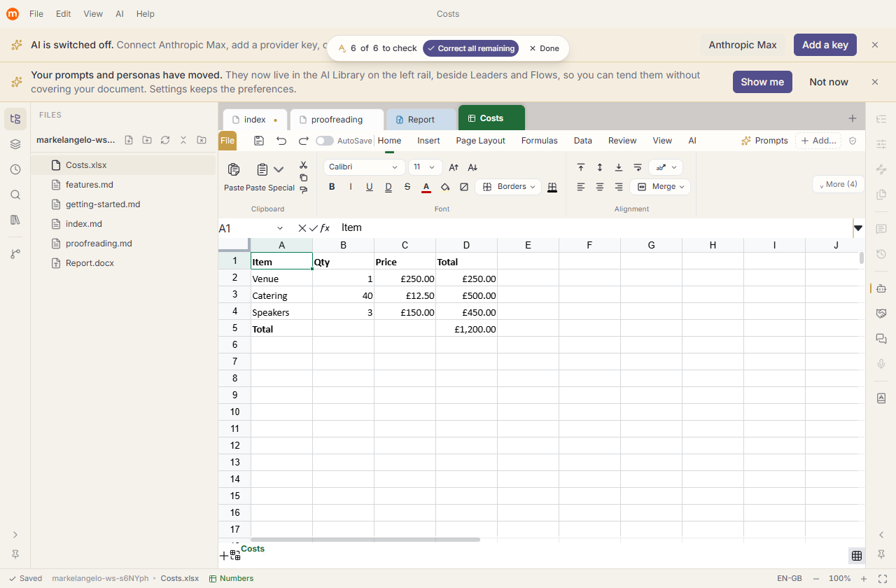Toggle strikethrough formatting
This screenshot has height=588, width=896.
407,187
